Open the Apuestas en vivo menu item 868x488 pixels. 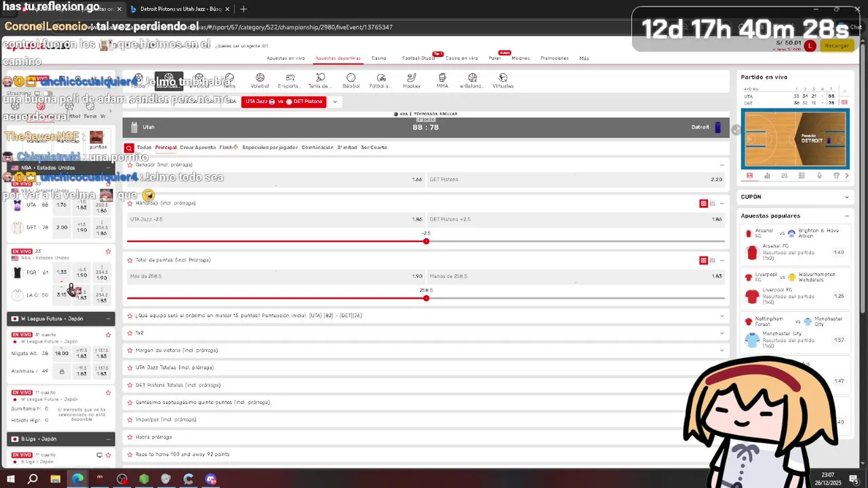(285, 58)
